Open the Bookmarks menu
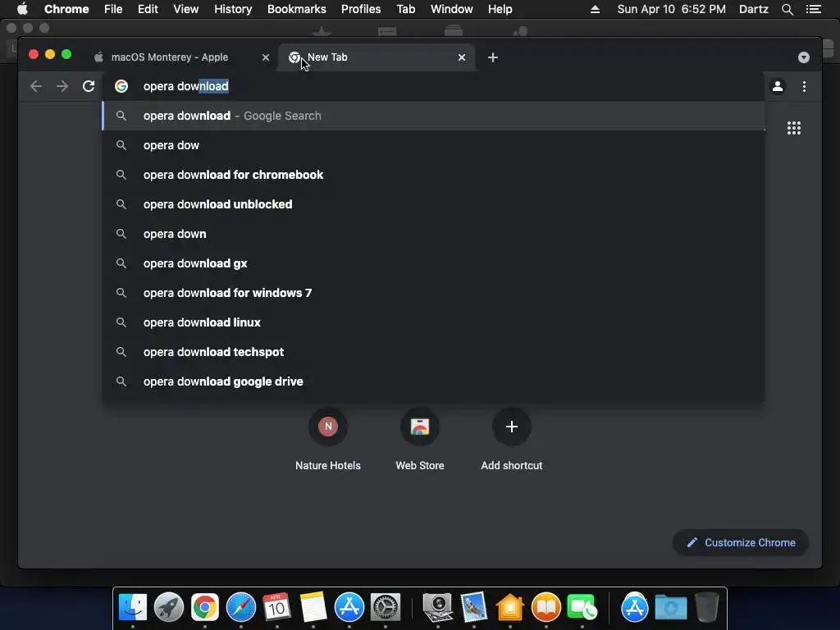The image size is (840, 630). coord(296,9)
